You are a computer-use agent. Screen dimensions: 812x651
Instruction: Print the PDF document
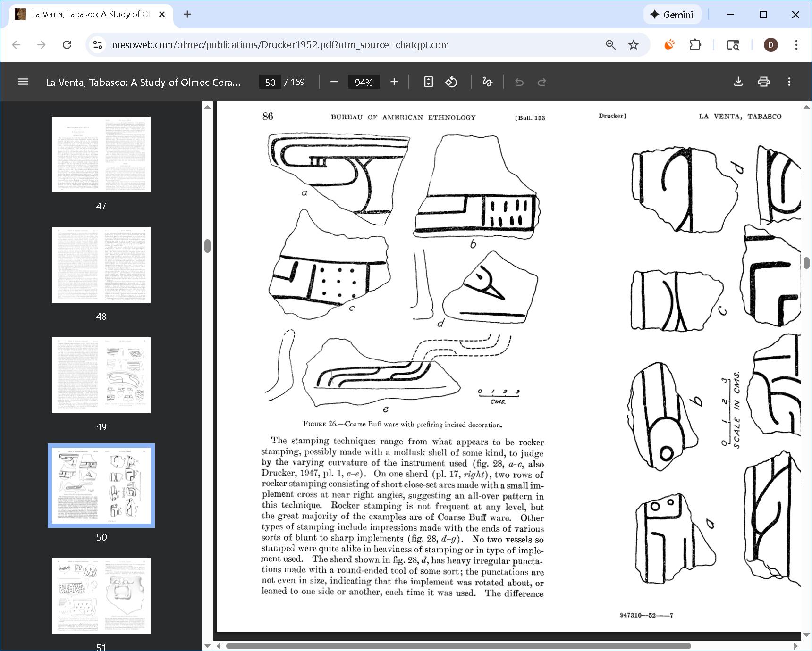(763, 82)
